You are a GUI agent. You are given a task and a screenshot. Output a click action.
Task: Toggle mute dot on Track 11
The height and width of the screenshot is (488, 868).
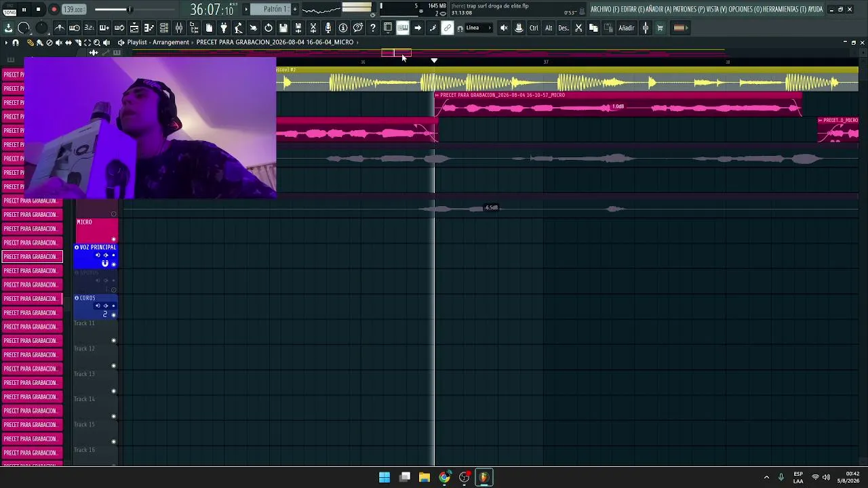(x=113, y=340)
